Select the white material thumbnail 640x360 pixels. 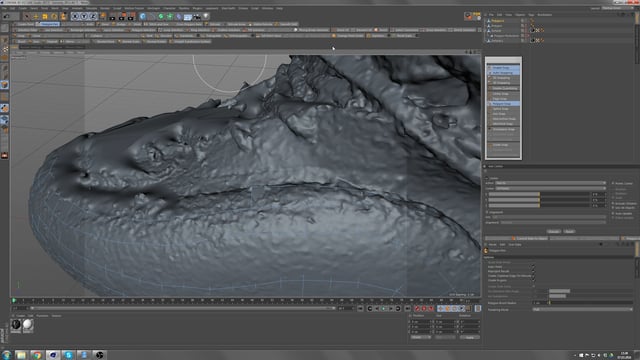click(x=28, y=324)
